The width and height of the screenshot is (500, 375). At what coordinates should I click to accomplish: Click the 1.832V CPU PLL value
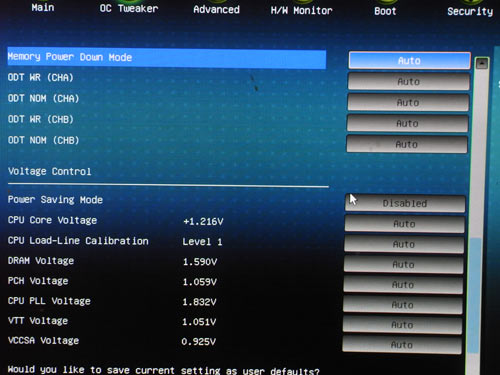pyautogui.click(x=199, y=302)
